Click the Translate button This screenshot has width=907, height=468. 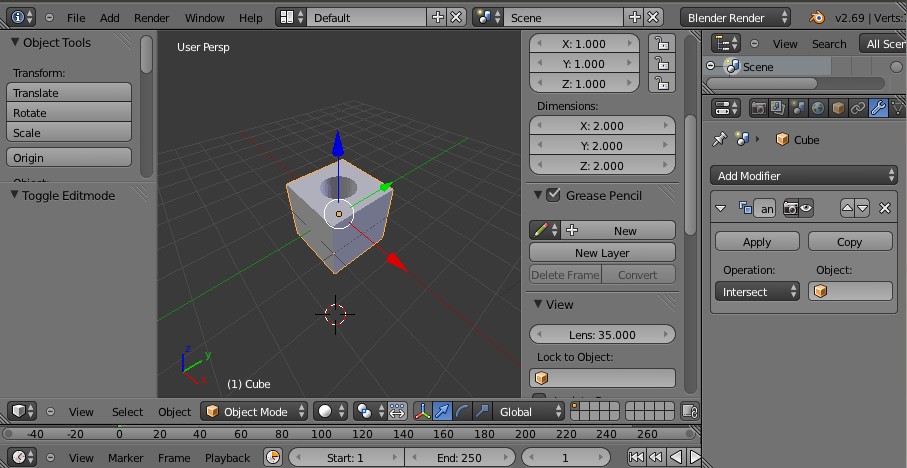(69, 93)
